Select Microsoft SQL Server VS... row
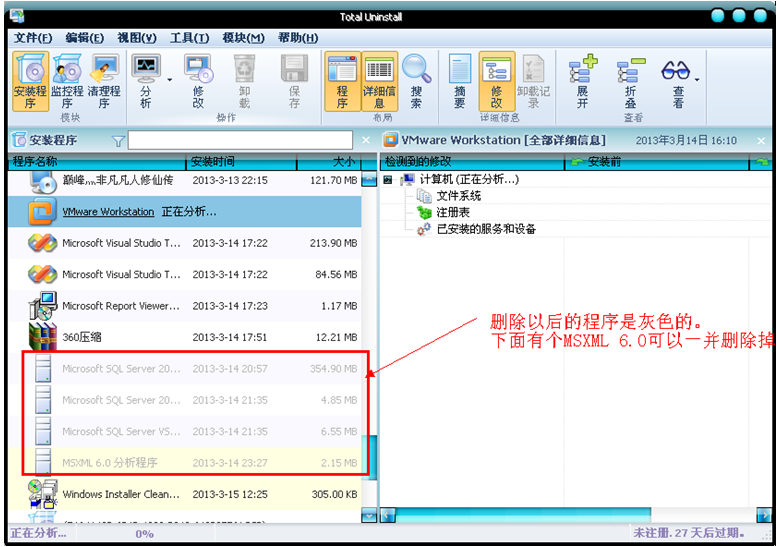Screen dimensions: 777x547 click(x=184, y=432)
